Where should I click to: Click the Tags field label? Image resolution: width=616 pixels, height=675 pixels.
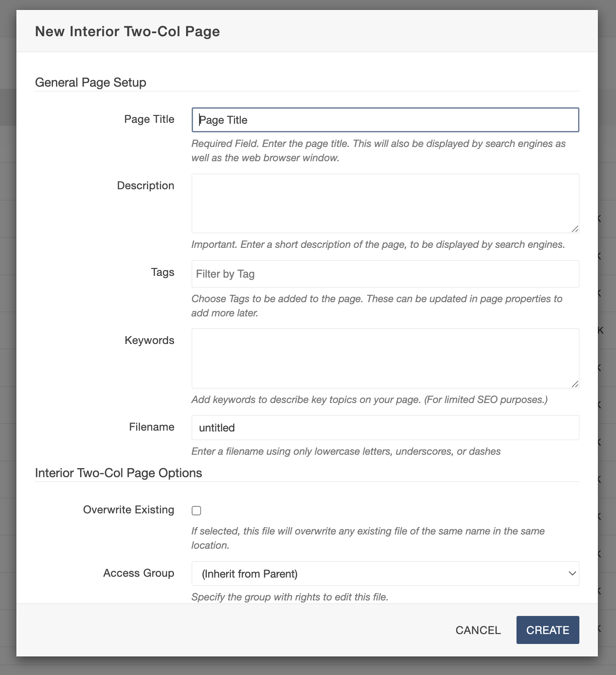pyautogui.click(x=162, y=272)
